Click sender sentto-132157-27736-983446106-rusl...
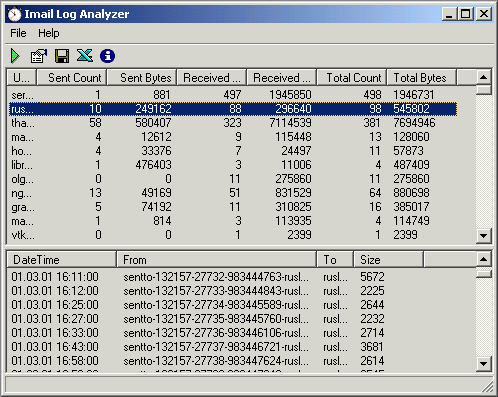Viewport: 498px width, 397px height. (x=216, y=333)
